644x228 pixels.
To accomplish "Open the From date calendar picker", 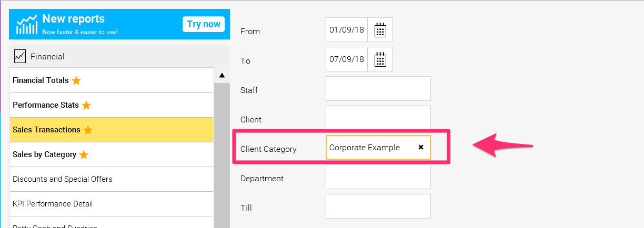I will tap(380, 30).
